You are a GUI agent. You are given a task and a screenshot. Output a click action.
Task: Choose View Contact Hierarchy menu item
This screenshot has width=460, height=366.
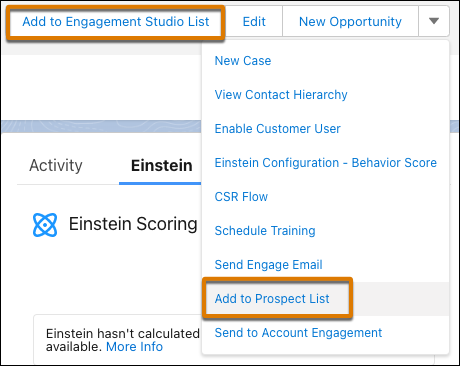tap(281, 95)
